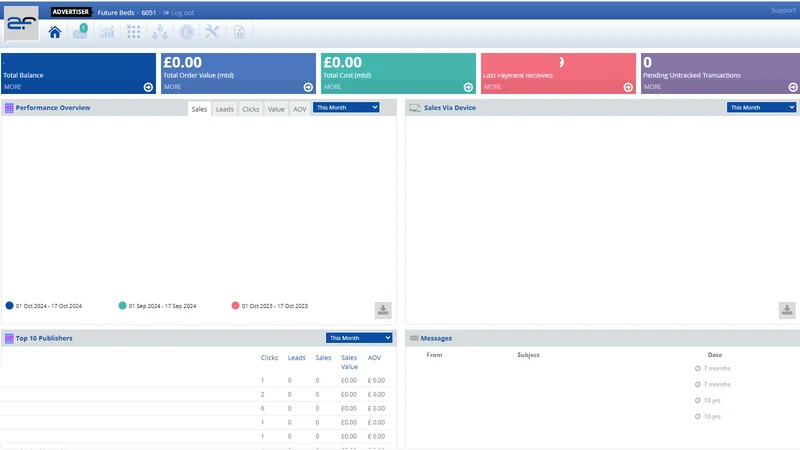Open the messages envelope icon in toolbar

[x=80, y=32]
